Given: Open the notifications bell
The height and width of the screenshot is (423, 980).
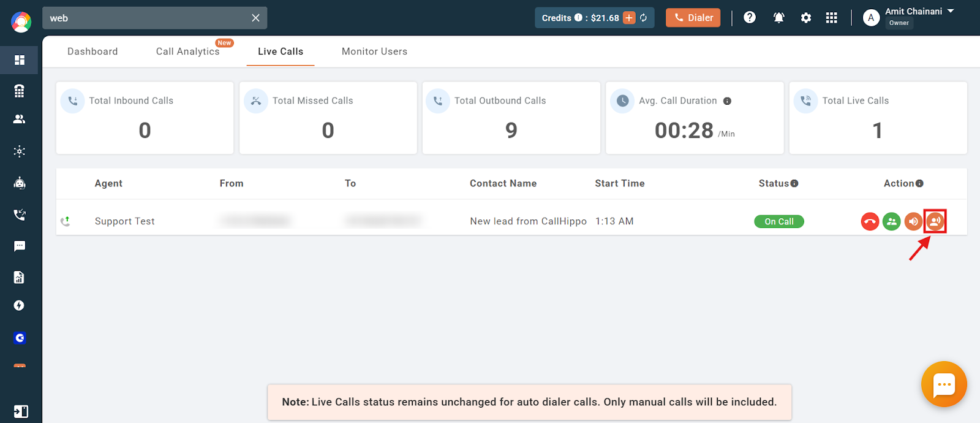Looking at the screenshot, I should [779, 18].
